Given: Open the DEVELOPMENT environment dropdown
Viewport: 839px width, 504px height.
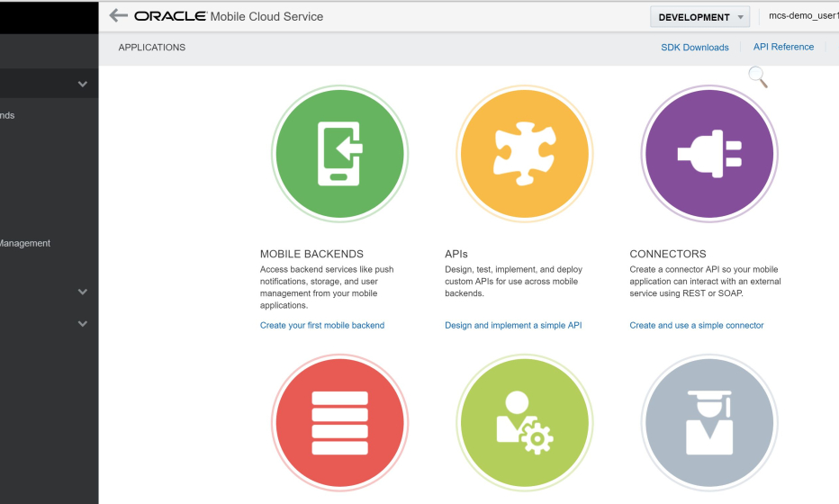Looking at the screenshot, I should pos(699,17).
